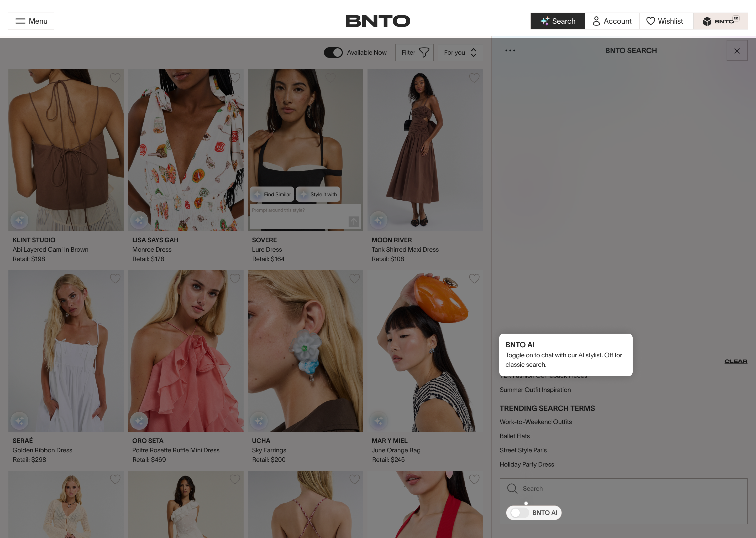Go to Wishlist in the header
Viewport: 756px width, 538px height.
pyautogui.click(x=666, y=21)
